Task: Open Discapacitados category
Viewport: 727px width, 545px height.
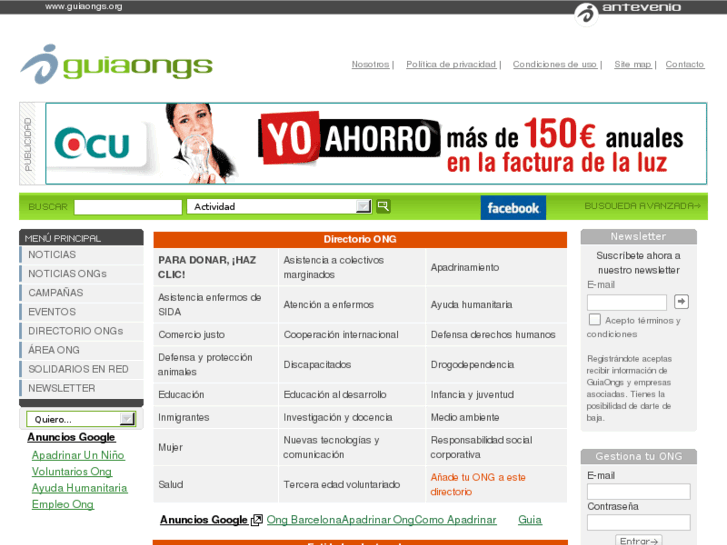Action: tap(317, 365)
